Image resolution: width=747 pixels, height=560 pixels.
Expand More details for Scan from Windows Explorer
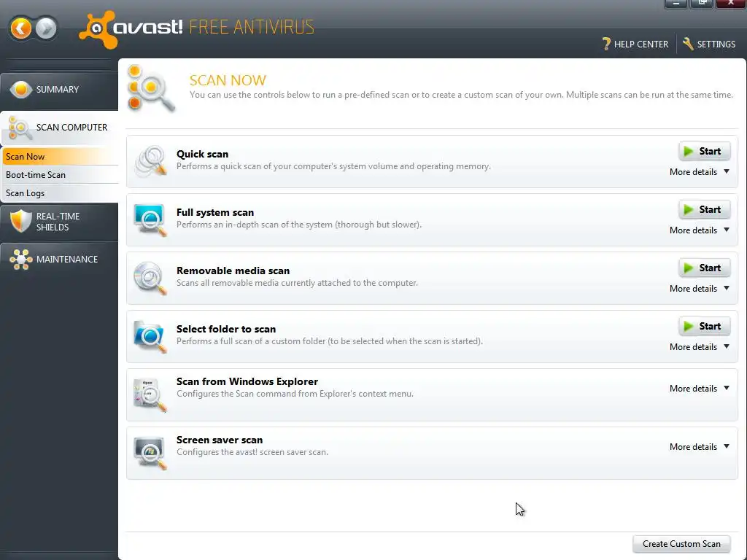(x=700, y=389)
